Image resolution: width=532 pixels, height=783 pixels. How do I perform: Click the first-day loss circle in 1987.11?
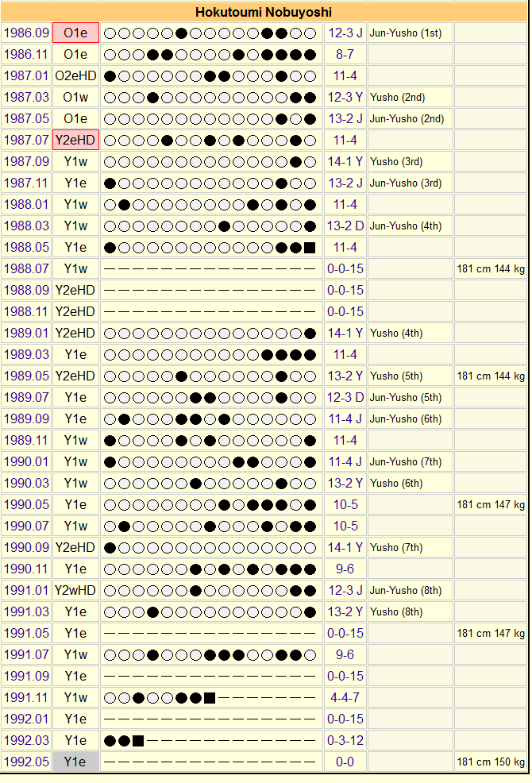point(110,183)
